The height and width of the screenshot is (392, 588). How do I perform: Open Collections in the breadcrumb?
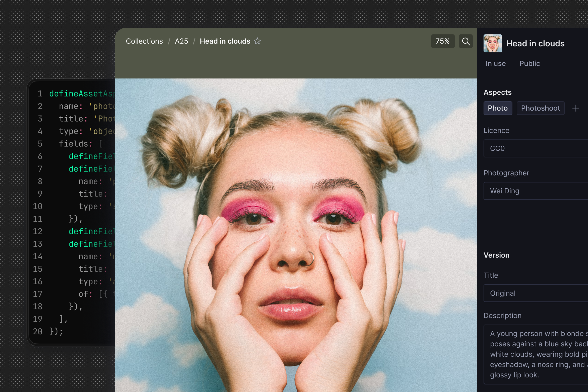tap(144, 41)
